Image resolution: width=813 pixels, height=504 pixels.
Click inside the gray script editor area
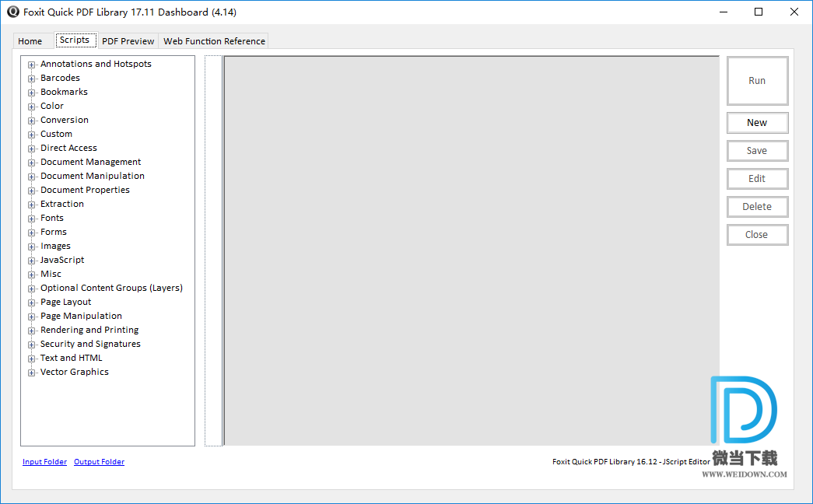(471, 250)
